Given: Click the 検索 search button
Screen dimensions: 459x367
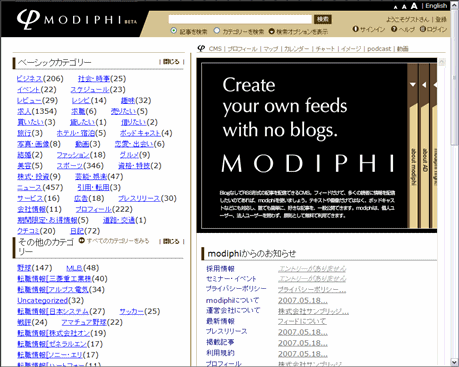Looking at the screenshot, I should click(323, 19).
